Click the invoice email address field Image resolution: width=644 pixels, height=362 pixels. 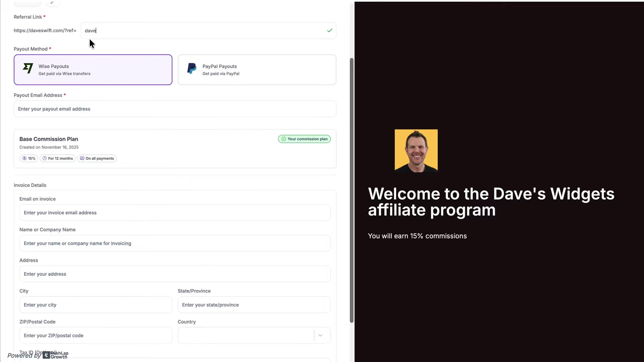[175, 213]
